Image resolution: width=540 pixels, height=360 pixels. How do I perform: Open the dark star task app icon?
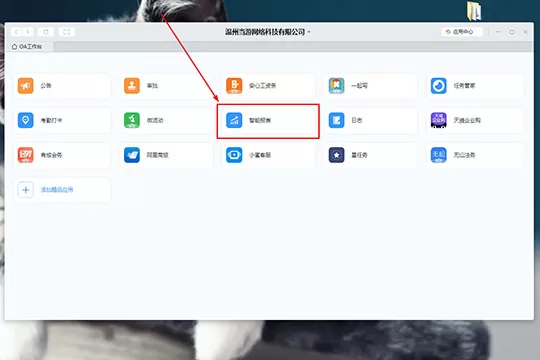(336, 155)
